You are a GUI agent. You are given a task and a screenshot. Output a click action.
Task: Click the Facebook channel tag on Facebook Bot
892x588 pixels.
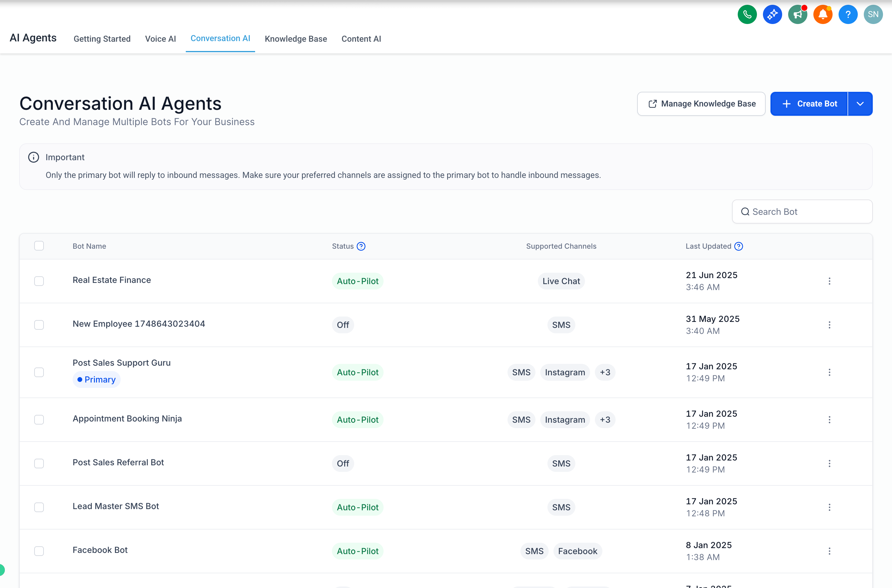click(577, 551)
